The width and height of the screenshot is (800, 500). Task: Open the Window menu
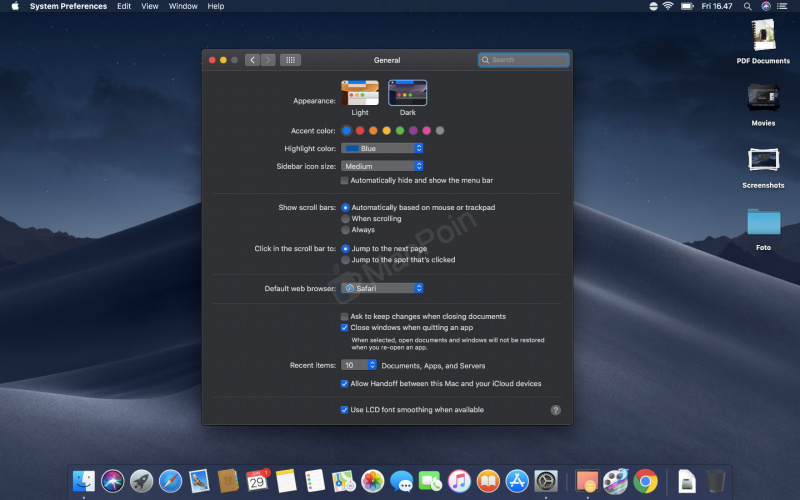tap(183, 6)
